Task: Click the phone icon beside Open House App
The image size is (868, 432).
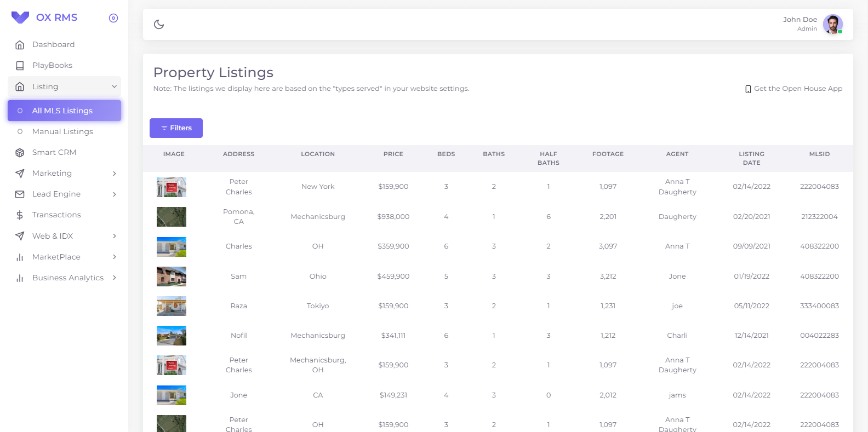Action: (748, 89)
